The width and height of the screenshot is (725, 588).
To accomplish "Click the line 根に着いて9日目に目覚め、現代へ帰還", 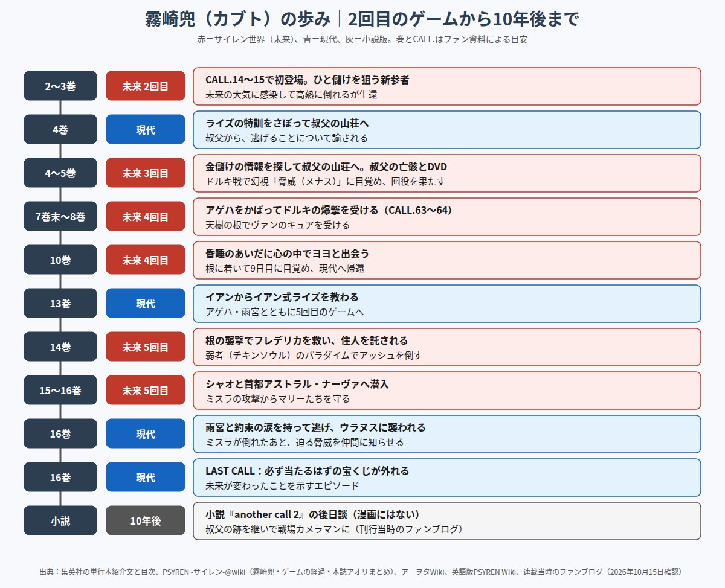I will (285, 268).
